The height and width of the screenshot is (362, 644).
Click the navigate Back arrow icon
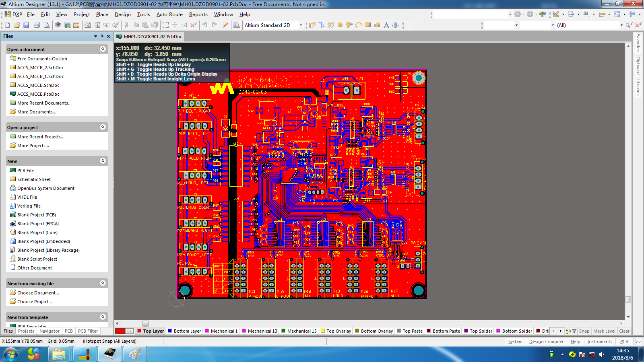pyautogui.click(x=518, y=14)
